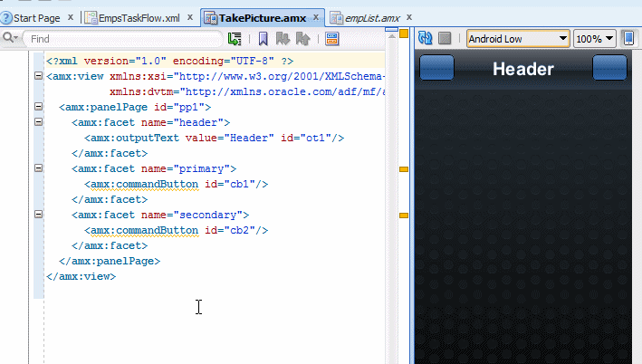Click the closing </amx:panelPage> tag

coord(110,261)
